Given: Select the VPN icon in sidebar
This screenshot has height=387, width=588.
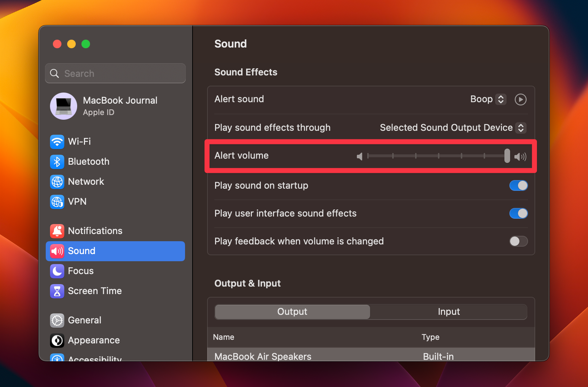Looking at the screenshot, I should coord(57,202).
